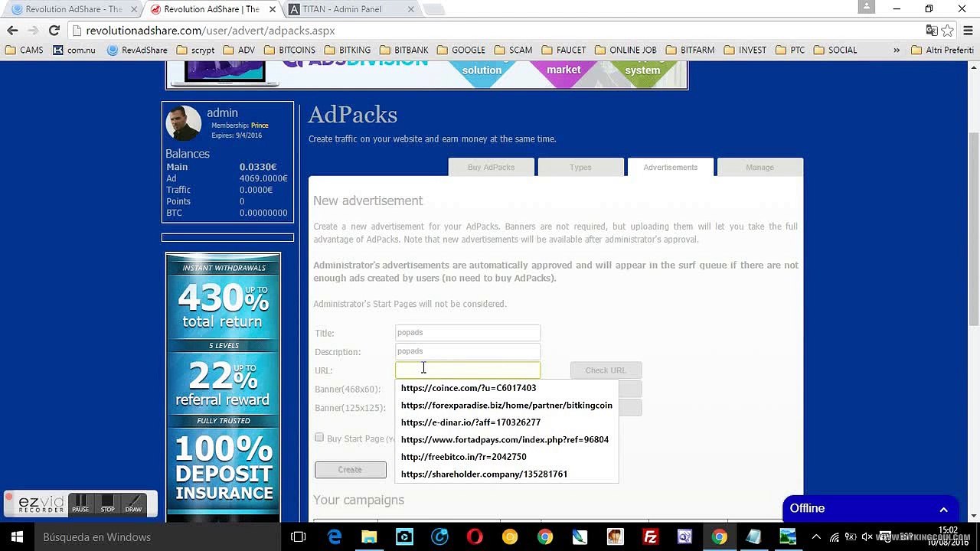This screenshot has width=980, height=551.
Task: Open File Explorer from the taskbar
Action: point(369,536)
